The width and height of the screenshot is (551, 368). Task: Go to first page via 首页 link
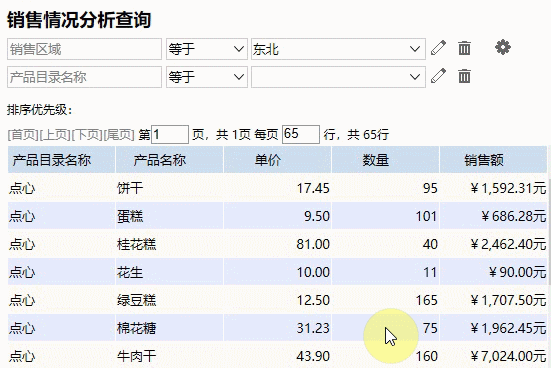tap(23, 135)
